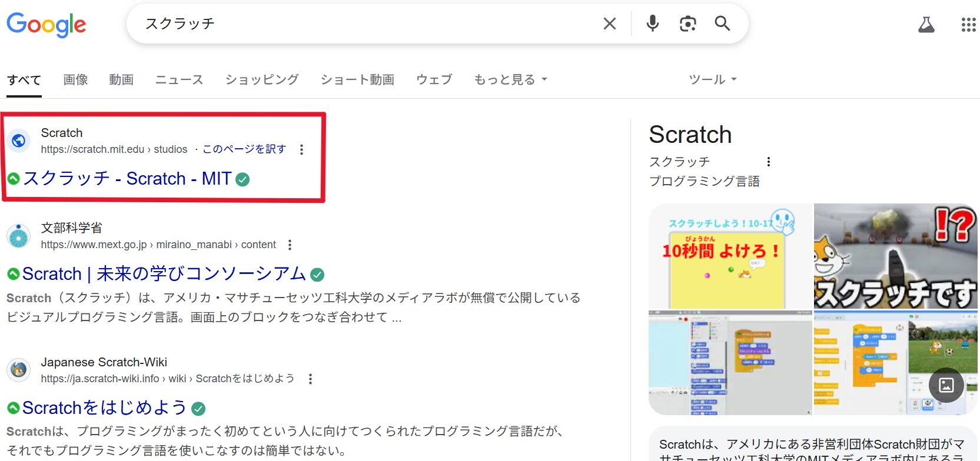Click the プログラミング言語 subtitle text

705,181
